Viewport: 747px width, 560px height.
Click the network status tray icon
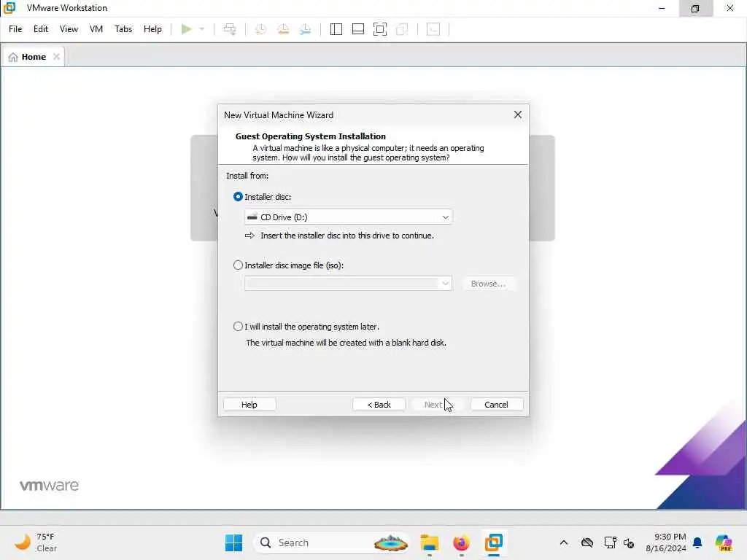(611, 542)
